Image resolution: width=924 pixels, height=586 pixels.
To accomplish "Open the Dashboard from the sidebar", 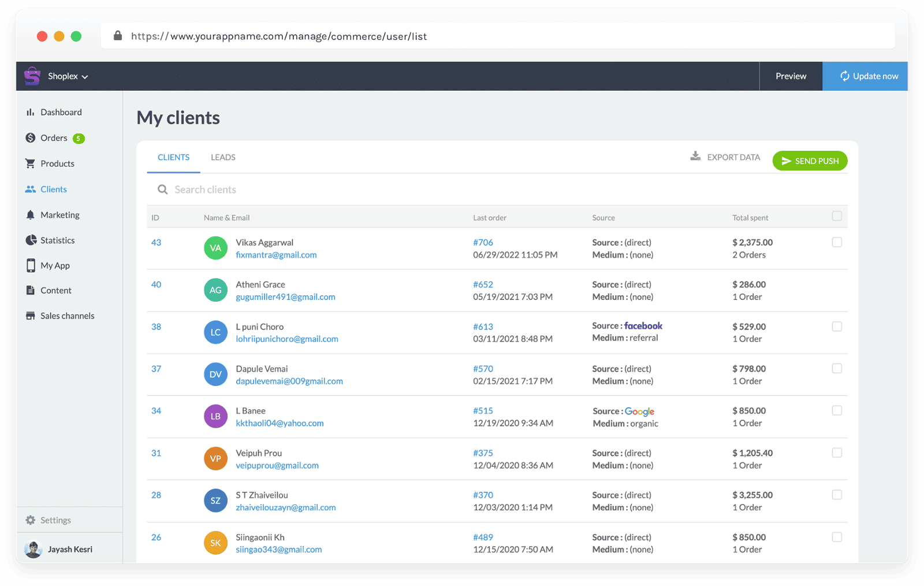I will click(x=31, y=112).
